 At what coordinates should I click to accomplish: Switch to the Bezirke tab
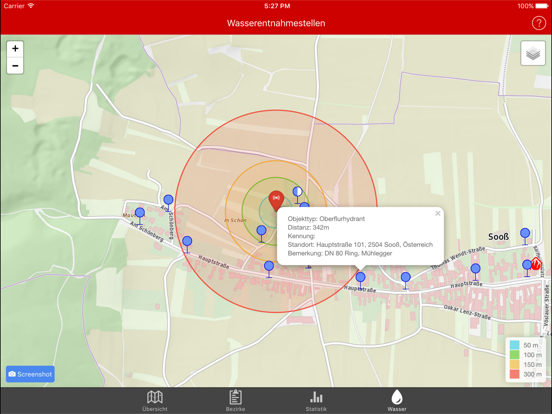click(236, 401)
